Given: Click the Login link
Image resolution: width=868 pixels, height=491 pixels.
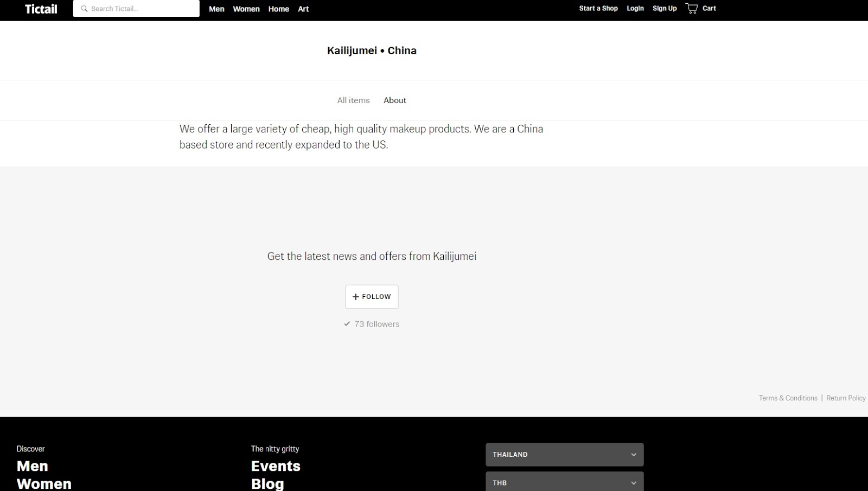Looking at the screenshot, I should (x=635, y=9).
